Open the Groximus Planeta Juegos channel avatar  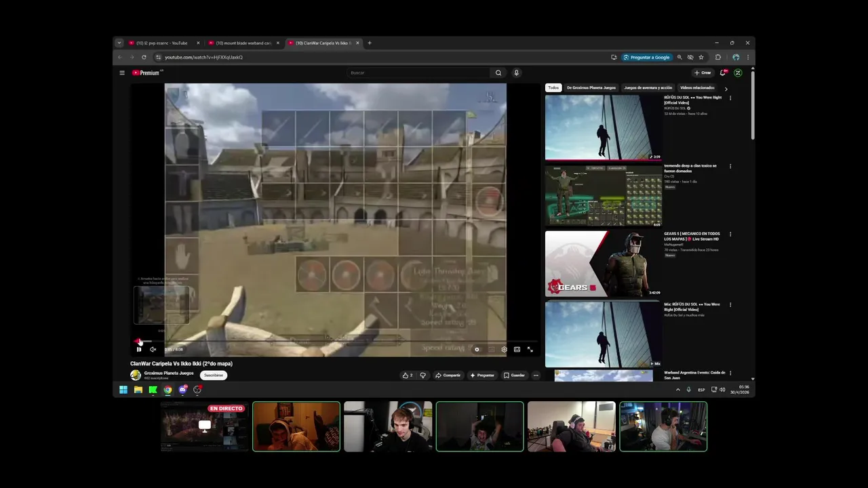coord(136,375)
